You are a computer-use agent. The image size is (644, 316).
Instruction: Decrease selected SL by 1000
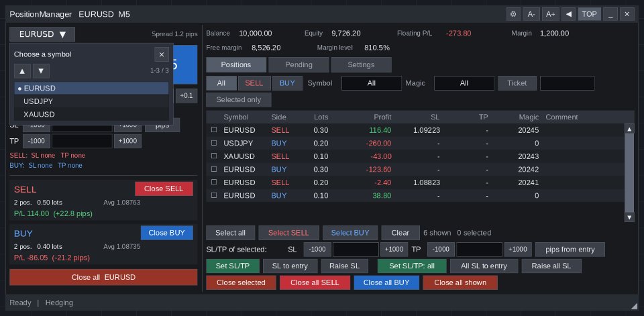click(x=317, y=250)
